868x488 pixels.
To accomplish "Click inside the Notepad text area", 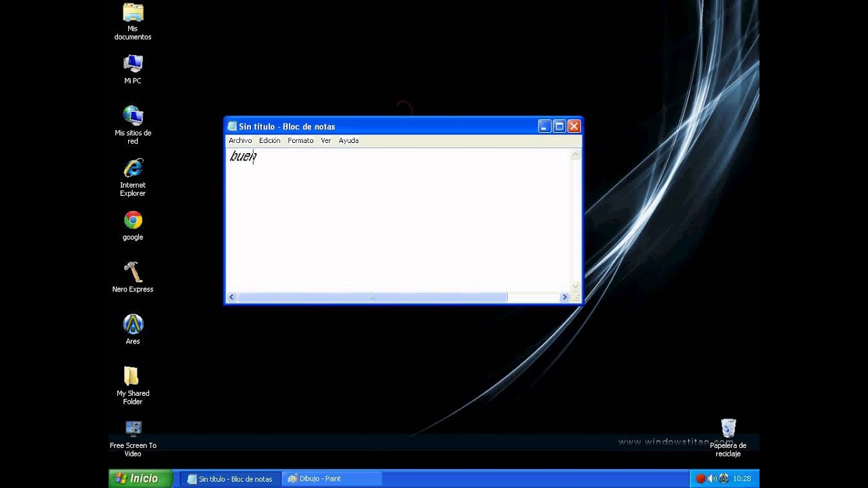I will pyautogui.click(x=398, y=220).
